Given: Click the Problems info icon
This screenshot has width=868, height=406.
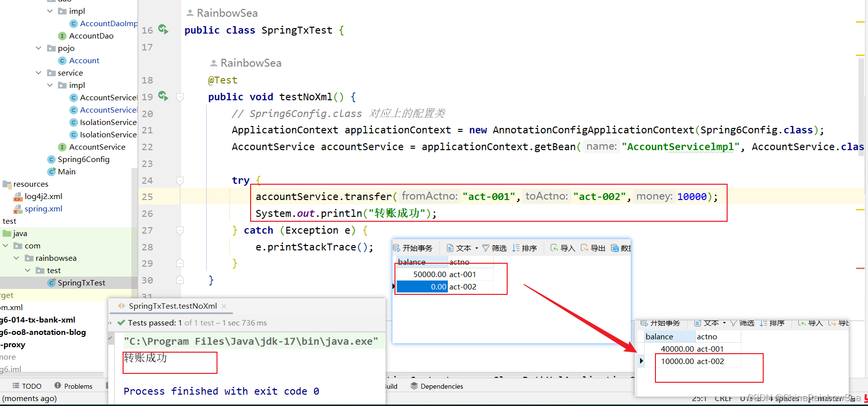Looking at the screenshot, I should 58,386.
